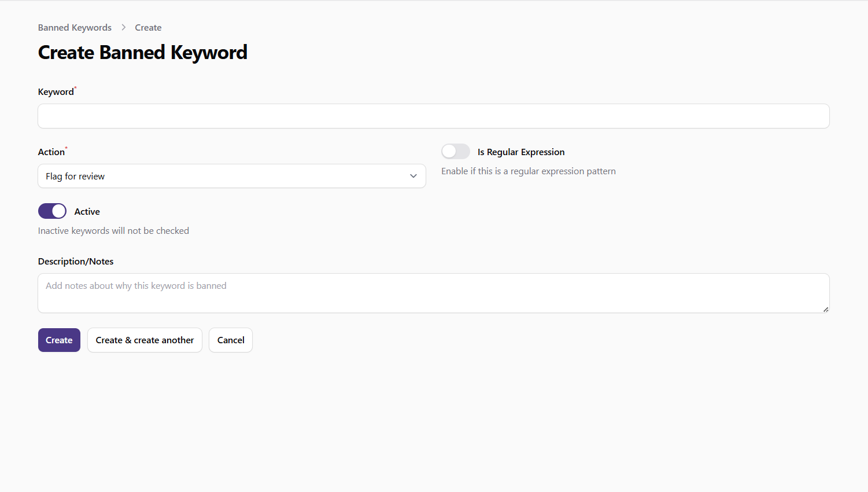This screenshot has height=492, width=868.
Task: Click the breadcrumb chevron separator icon
Action: [x=123, y=27]
